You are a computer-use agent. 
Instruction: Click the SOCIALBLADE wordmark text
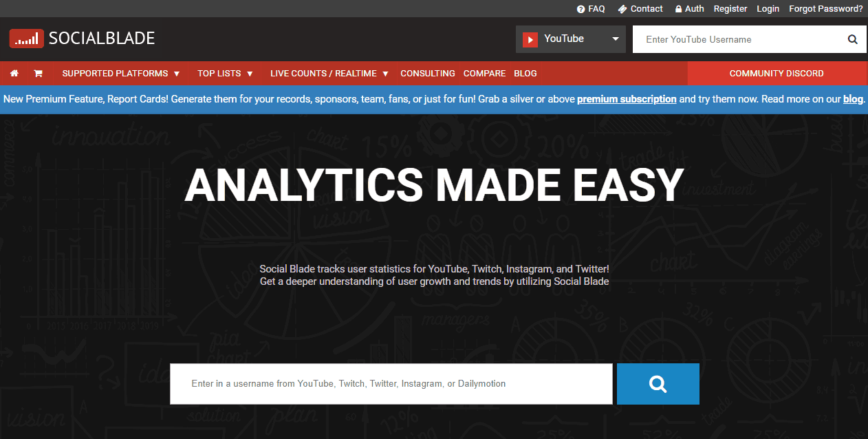pos(102,39)
